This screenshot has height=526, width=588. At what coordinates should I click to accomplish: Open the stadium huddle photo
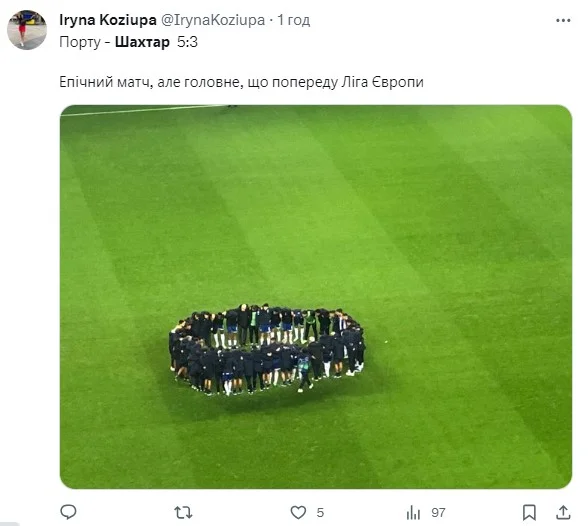coord(316,297)
